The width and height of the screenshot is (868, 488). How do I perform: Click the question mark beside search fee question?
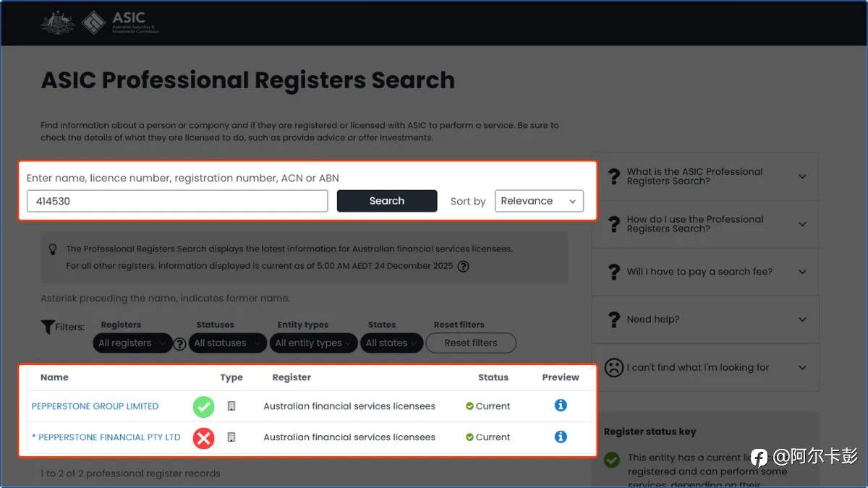click(x=614, y=272)
